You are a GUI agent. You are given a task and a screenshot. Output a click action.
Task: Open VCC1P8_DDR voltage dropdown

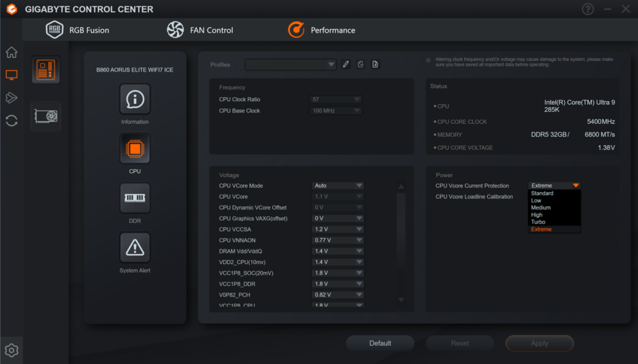tap(337, 284)
